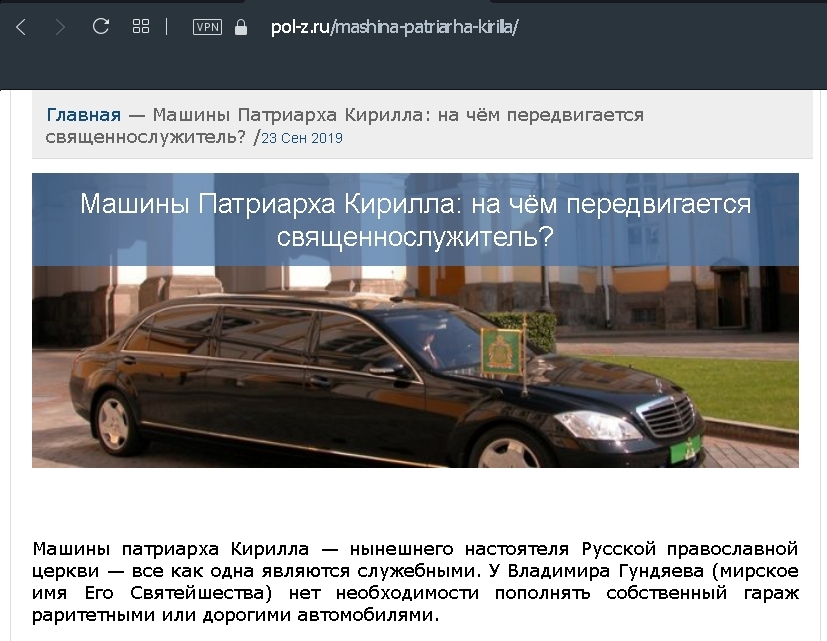Click the 23 Сен 2019 date
This screenshot has width=827, height=641.
point(302,138)
